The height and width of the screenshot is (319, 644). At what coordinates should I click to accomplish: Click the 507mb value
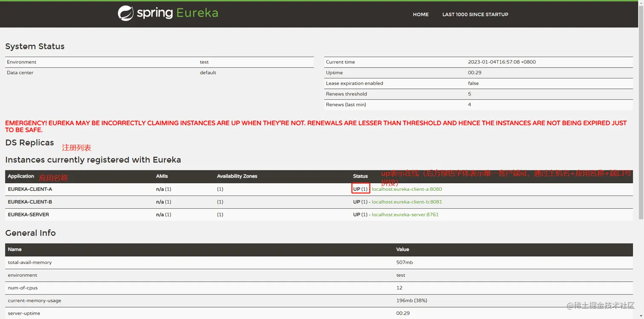pos(404,262)
